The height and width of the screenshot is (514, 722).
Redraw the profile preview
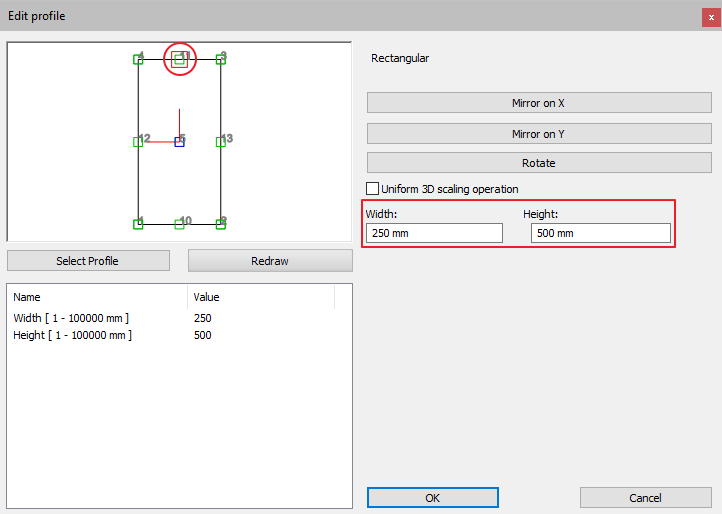click(270, 261)
